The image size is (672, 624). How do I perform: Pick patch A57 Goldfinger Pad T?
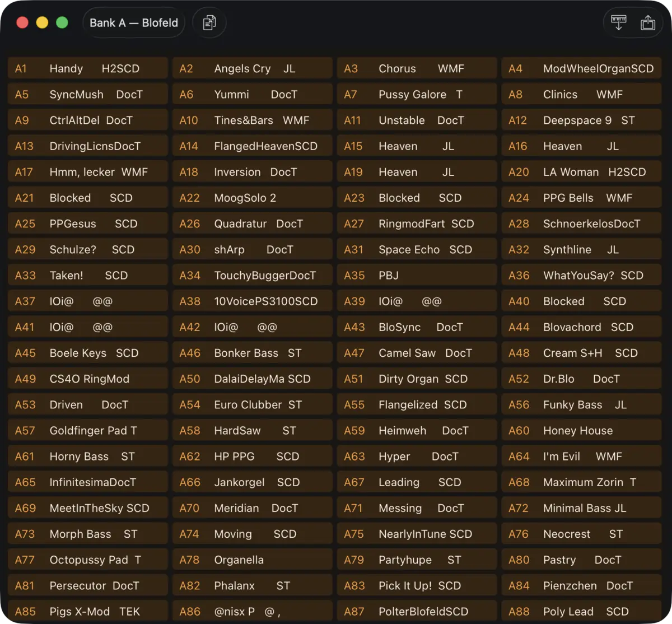88,430
